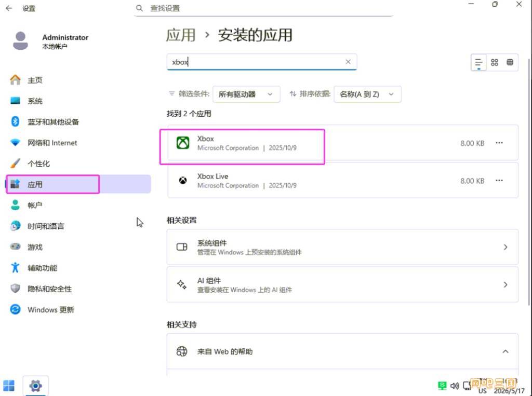The width and height of the screenshot is (532, 396).
Task: Click inside the xbox app search box
Action: (262, 62)
